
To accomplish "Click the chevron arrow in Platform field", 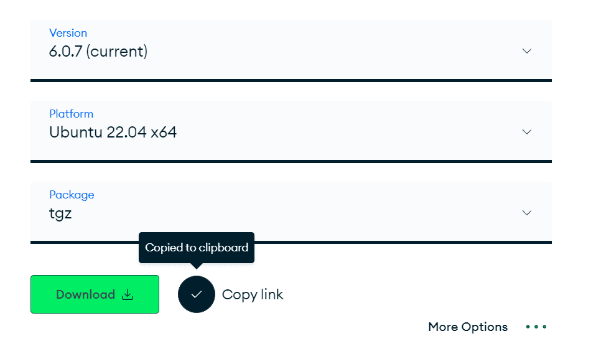I will (526, 132).
